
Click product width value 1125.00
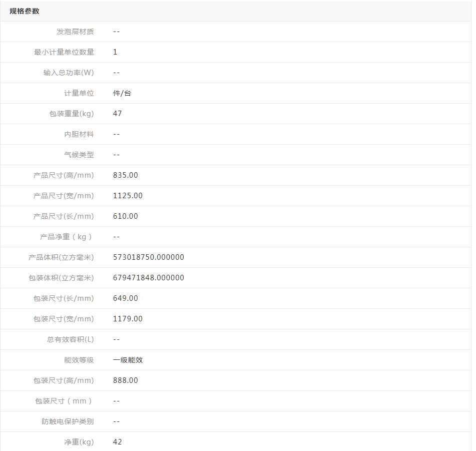(128, 196)
